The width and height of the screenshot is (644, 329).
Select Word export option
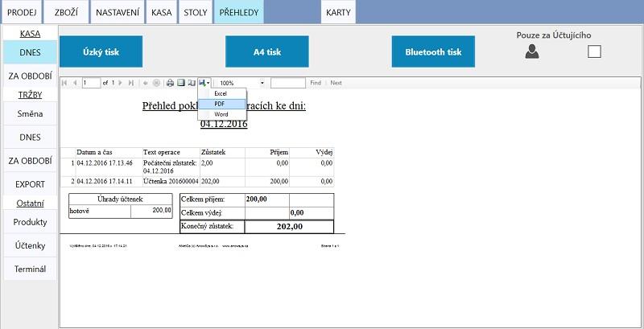click(x=222, y=114)
